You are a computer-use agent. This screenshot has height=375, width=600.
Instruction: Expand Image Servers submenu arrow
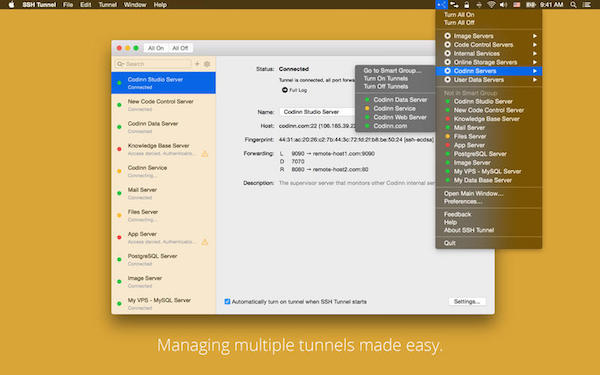535,36
